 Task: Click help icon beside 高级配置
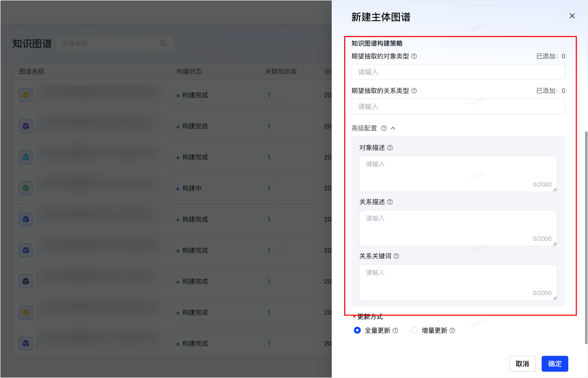[x=384, y=128]
